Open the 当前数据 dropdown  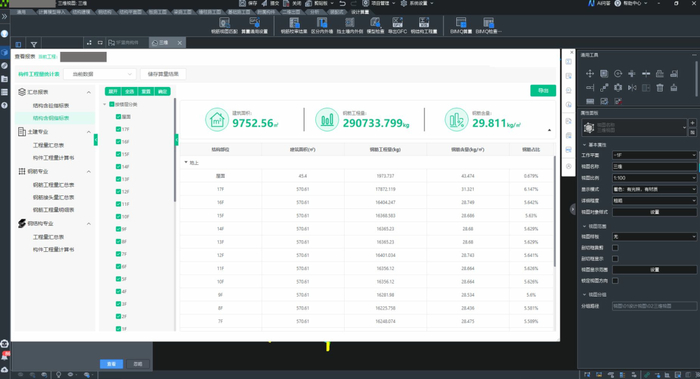tap(100, 74)
